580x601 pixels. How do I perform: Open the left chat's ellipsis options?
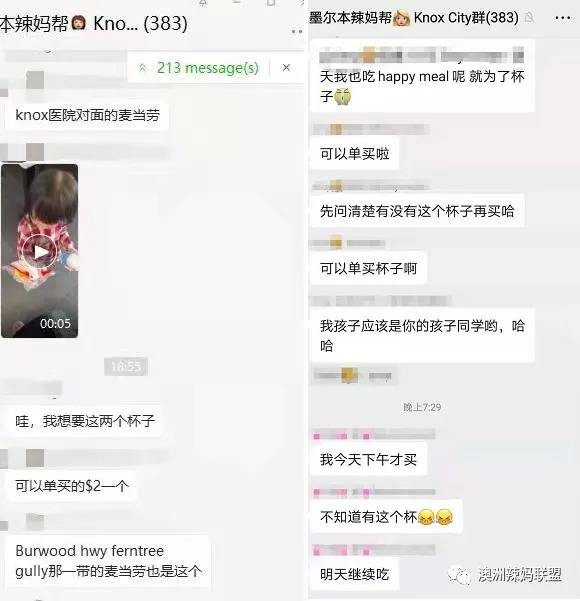pyautogui.click(x=297, y=31)
